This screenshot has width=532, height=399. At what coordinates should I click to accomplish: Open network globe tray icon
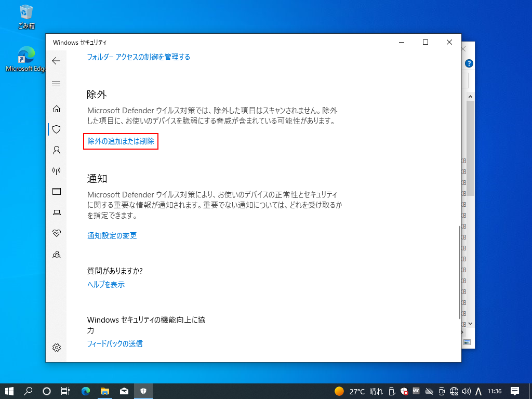(x=454, y=391)
